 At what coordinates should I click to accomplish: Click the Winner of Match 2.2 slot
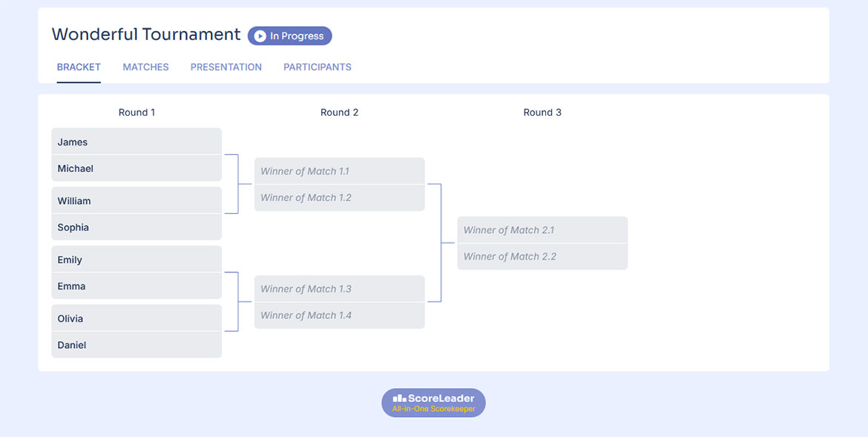542,257
